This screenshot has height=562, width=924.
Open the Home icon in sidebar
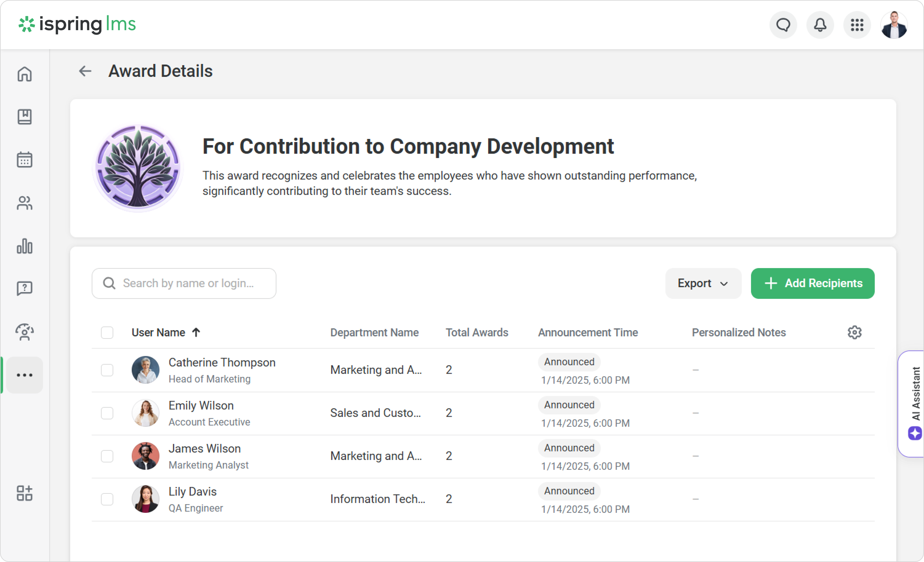(x=24, y=74)
